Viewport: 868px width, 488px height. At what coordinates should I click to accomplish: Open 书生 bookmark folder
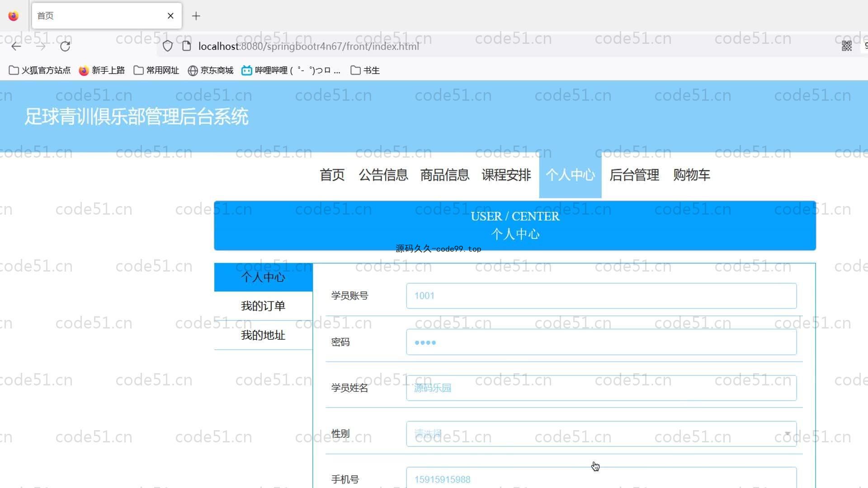coord(365,70)
